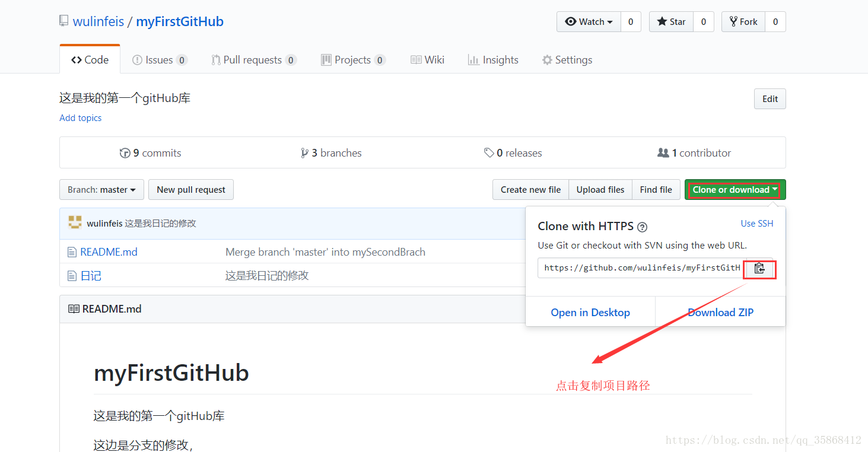Open the Watch dropdown

(589, 22)
